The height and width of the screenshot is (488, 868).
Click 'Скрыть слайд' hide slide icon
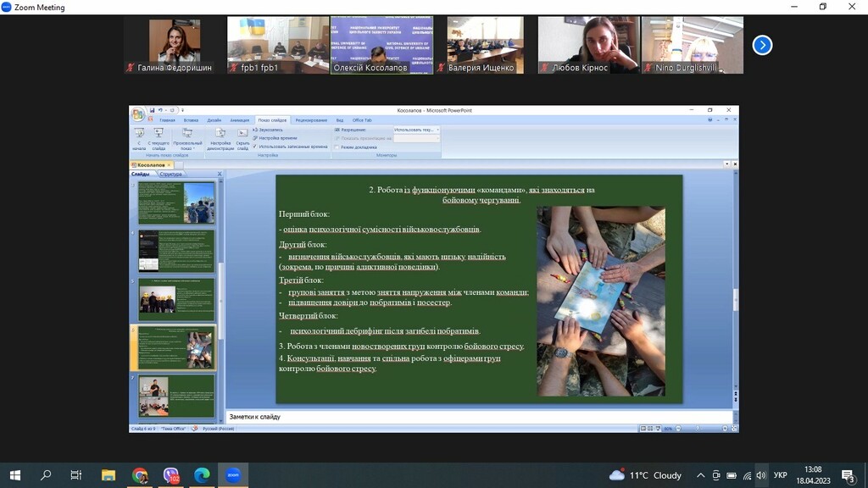click(x=242, y=136)
